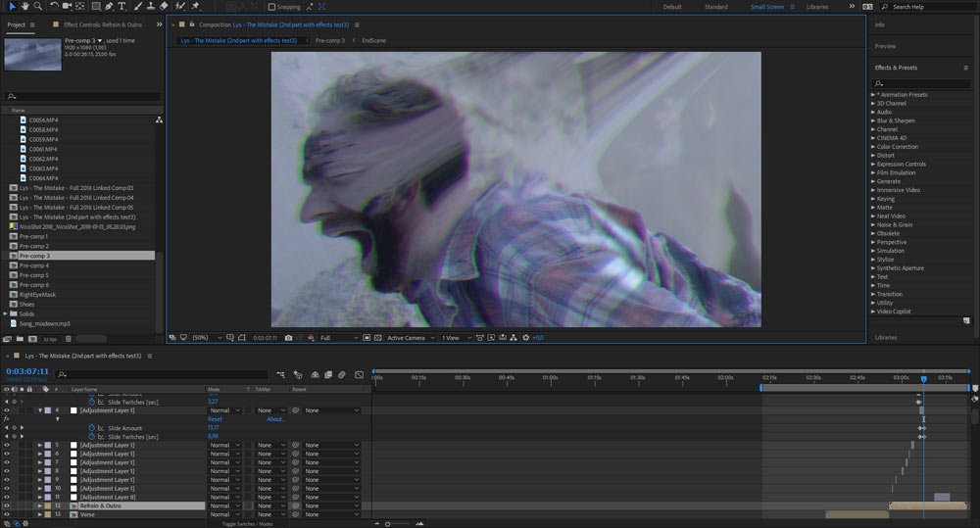Viewport: 980px width, 528px height.
Task: Select the Zoom magnifier tool
Action: (x=37, y=7)
